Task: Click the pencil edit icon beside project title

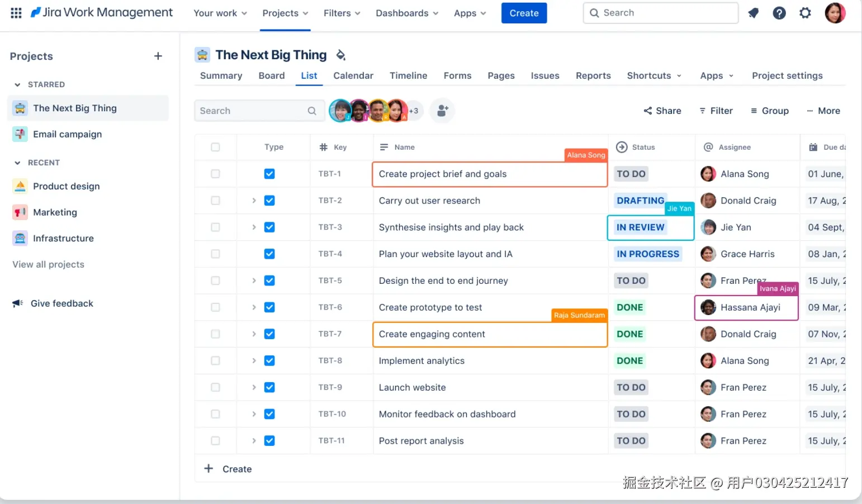Action: 341,55
